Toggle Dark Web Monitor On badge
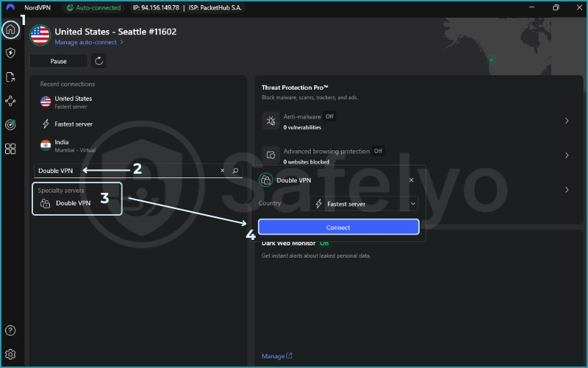This screenshot has width=588, height=368. coord(324,243)
